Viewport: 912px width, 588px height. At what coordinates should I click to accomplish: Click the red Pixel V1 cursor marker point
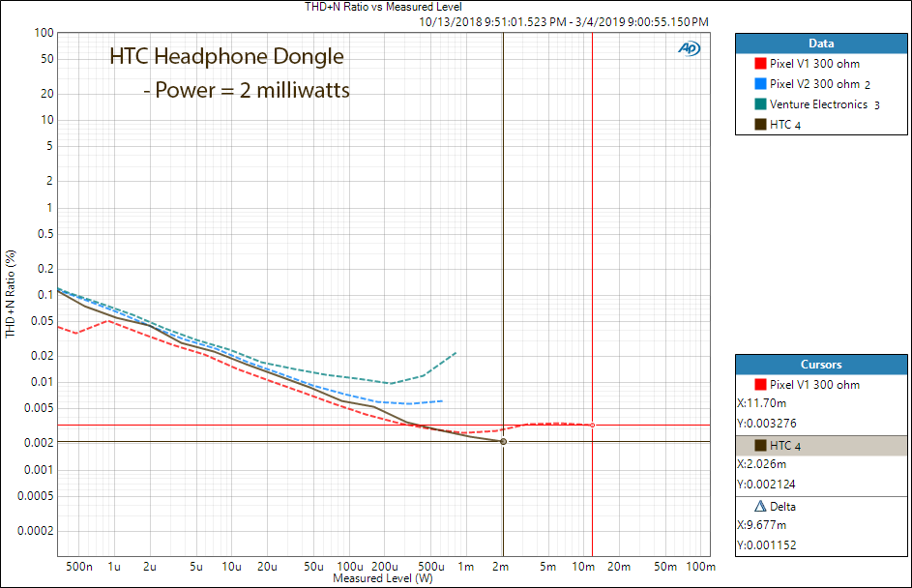[x=592, y=426]
